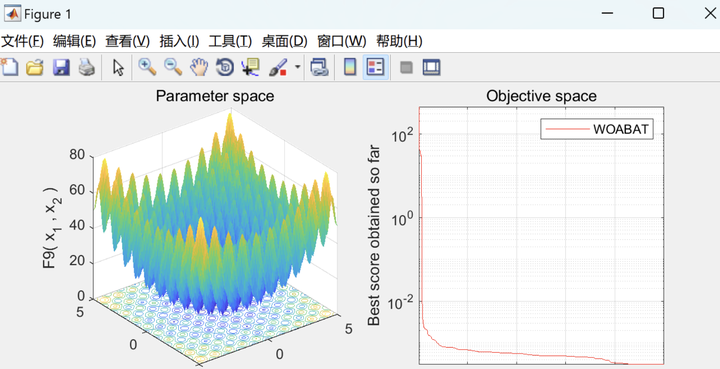Screen dimensions: 720x369
Task: Click the WOABAT legend entry
Action: (597, 129)
